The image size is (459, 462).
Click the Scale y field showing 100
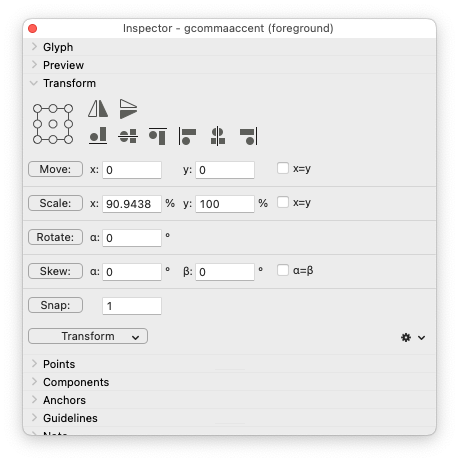(x=225, y=204)
